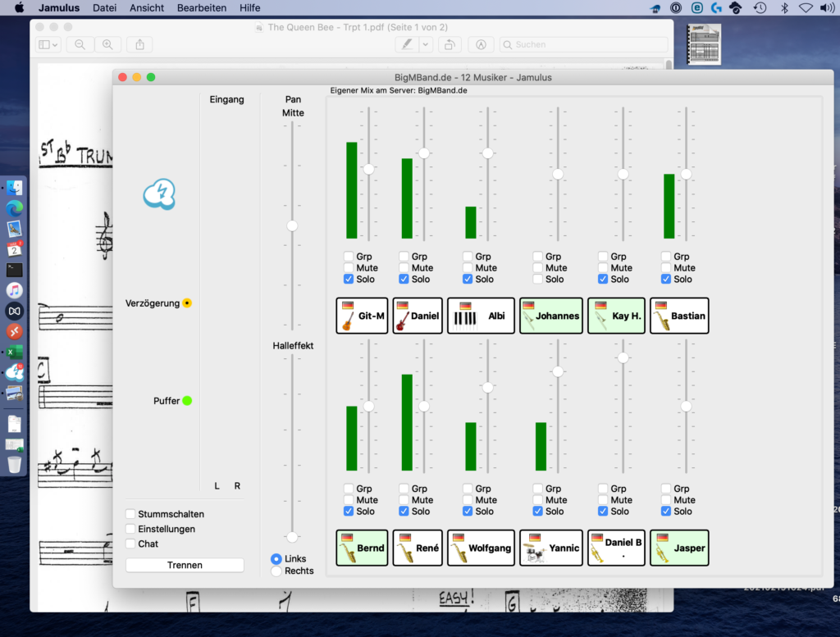Image resolution: width=840 pixels, height=637 pixels.
Task: Enable Solo for Johannes
Action: [x=538, y=279]
